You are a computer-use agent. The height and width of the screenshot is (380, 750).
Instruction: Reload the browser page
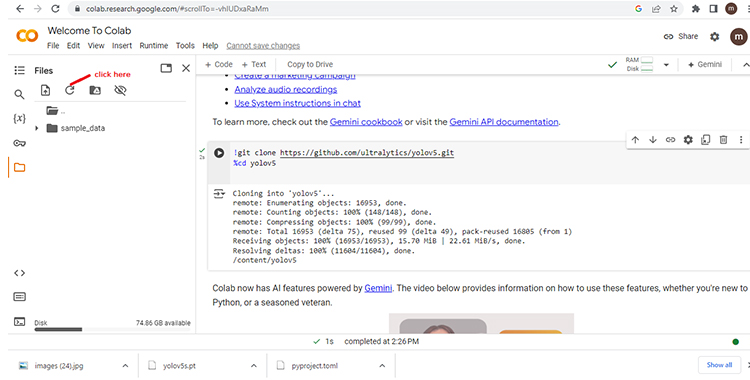(55, 9)
